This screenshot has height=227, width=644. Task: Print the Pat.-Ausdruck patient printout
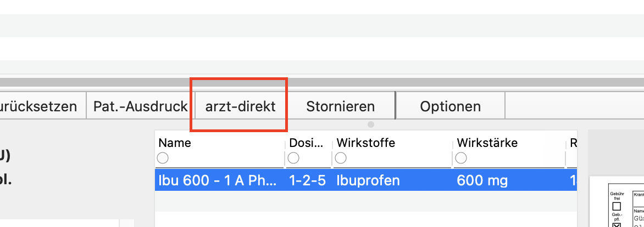(141, 106)
